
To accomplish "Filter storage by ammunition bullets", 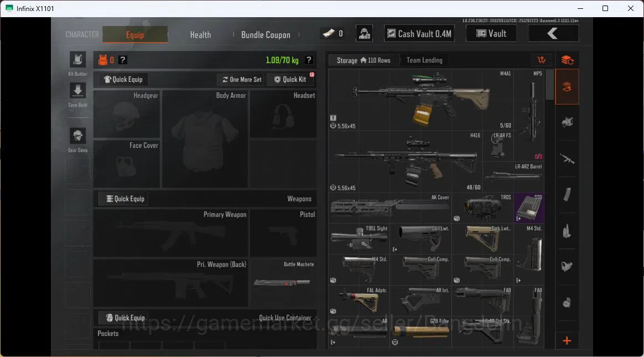I will click(x=567, y=231).
